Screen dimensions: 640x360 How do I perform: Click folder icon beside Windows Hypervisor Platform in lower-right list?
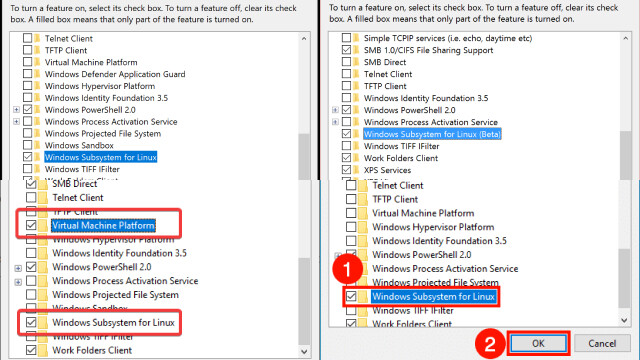363,227
